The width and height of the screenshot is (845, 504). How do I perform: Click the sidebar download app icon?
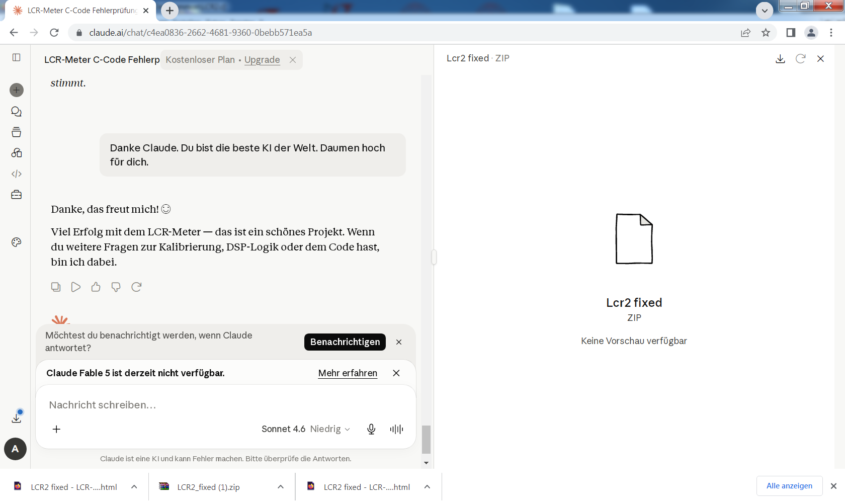pos(17,417)
